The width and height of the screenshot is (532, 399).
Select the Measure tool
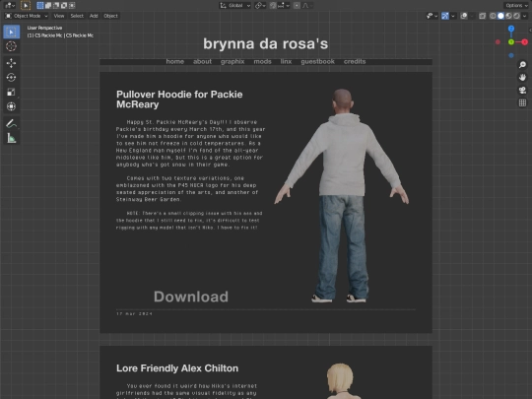click(x=11, y=138)
